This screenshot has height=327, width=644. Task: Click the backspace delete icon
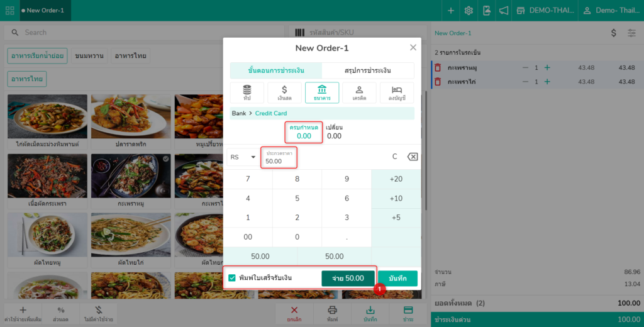(413, 157)
